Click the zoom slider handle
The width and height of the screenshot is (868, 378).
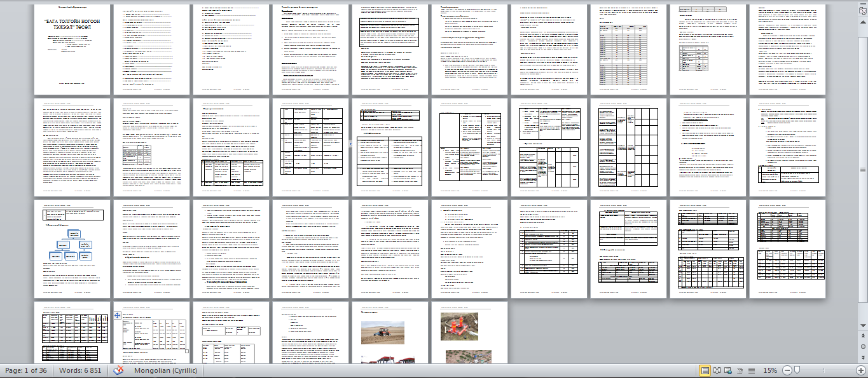797,370
